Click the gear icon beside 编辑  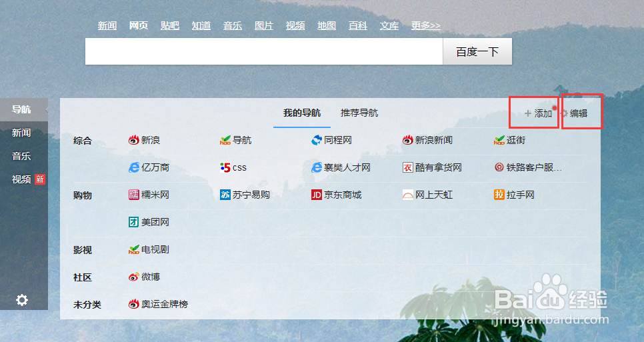pyautogui.click(x=564, y=113)
